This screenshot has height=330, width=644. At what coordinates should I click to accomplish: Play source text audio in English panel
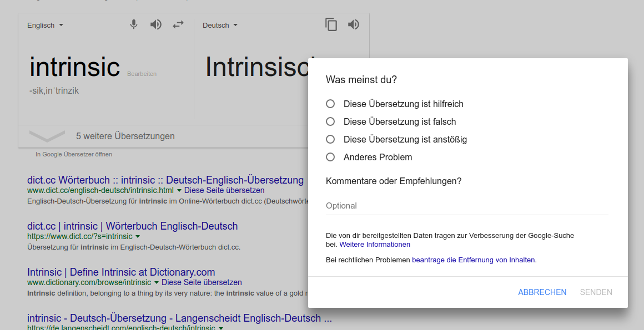tap(156, 24)
